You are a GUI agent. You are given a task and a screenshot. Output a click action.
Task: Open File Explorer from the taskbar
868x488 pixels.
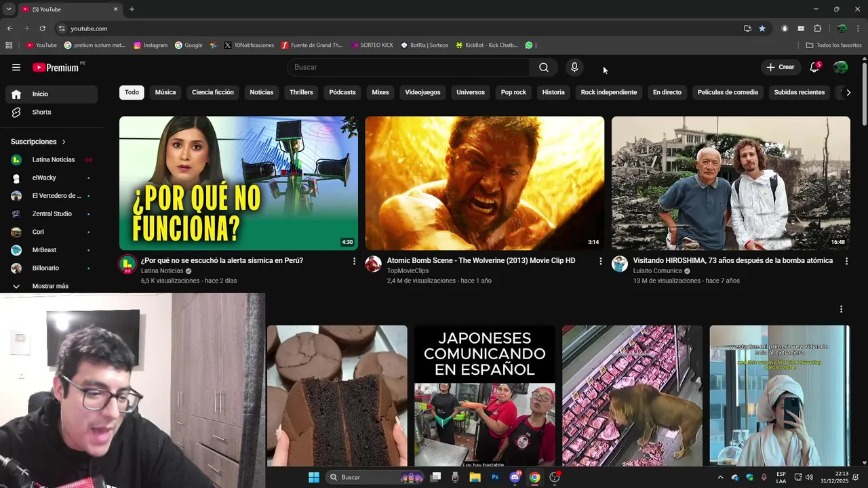[x=475, y=477]
